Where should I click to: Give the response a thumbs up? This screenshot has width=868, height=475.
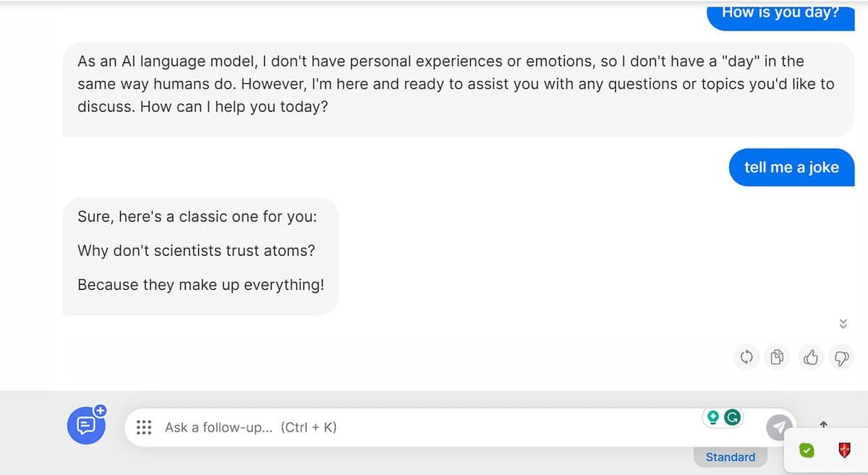(x=811, y=356)
